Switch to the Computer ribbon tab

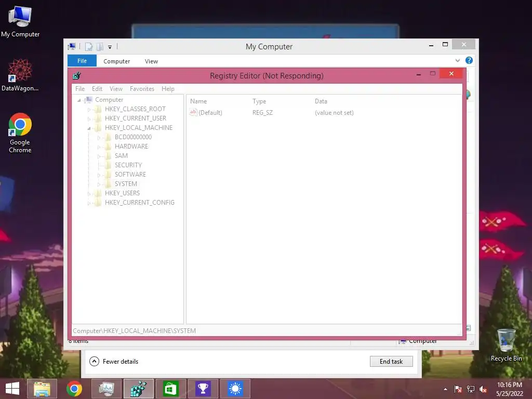[x=117, y=61]
